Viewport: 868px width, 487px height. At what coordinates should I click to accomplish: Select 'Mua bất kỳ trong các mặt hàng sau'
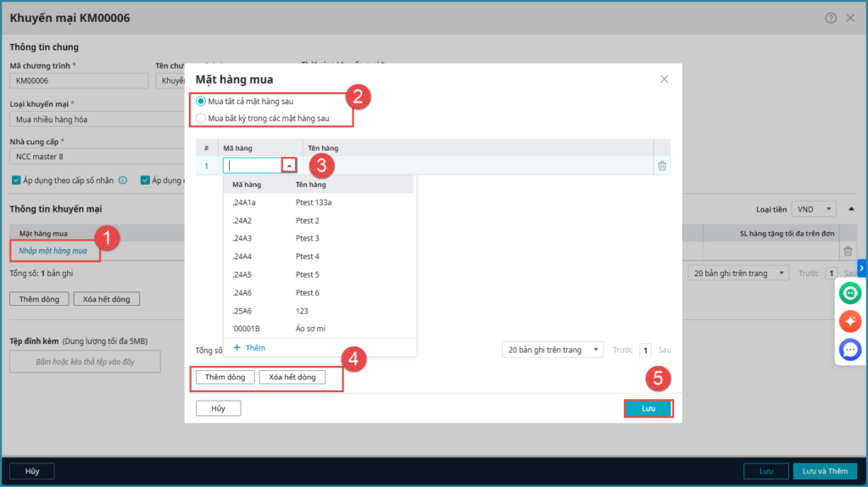[200, 118]
